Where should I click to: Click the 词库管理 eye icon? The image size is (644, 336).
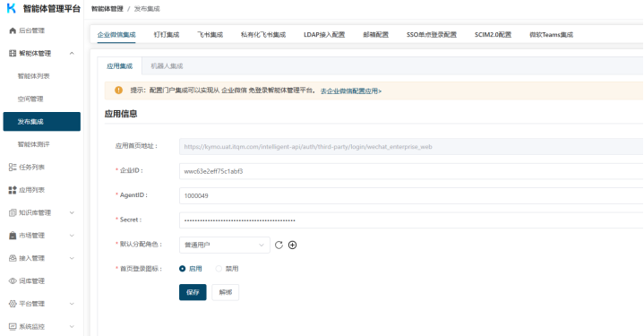click(x=13, y=281)
